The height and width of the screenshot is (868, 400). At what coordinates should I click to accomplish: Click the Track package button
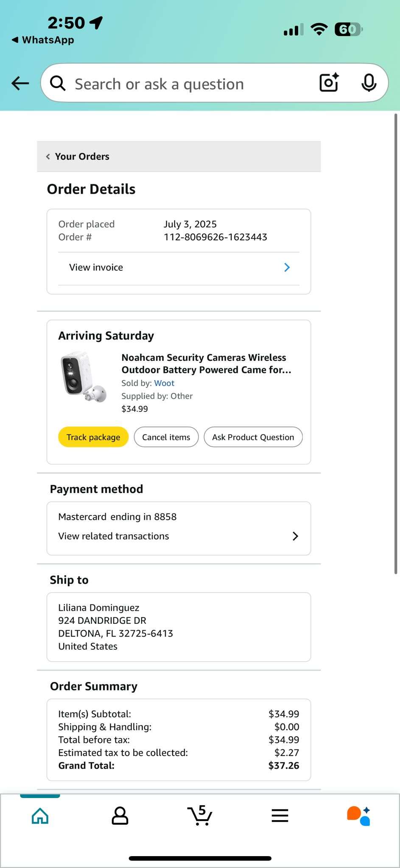(93, 437)
